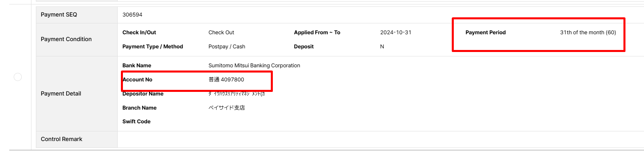The width and height of the screenshot is (644, 162).
Task: Click the Swift Code label
Action: click(136, 121)
